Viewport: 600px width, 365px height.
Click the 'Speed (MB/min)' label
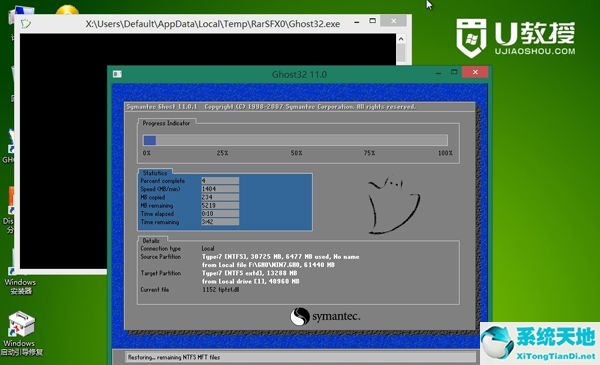[x=160, y=189]
